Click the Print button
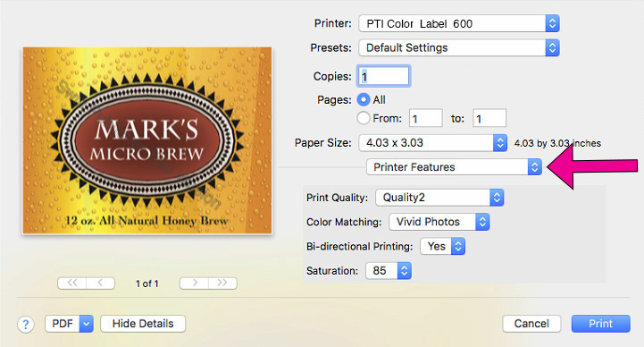This screenshot has height=347, width=644. tap(600, 324)
